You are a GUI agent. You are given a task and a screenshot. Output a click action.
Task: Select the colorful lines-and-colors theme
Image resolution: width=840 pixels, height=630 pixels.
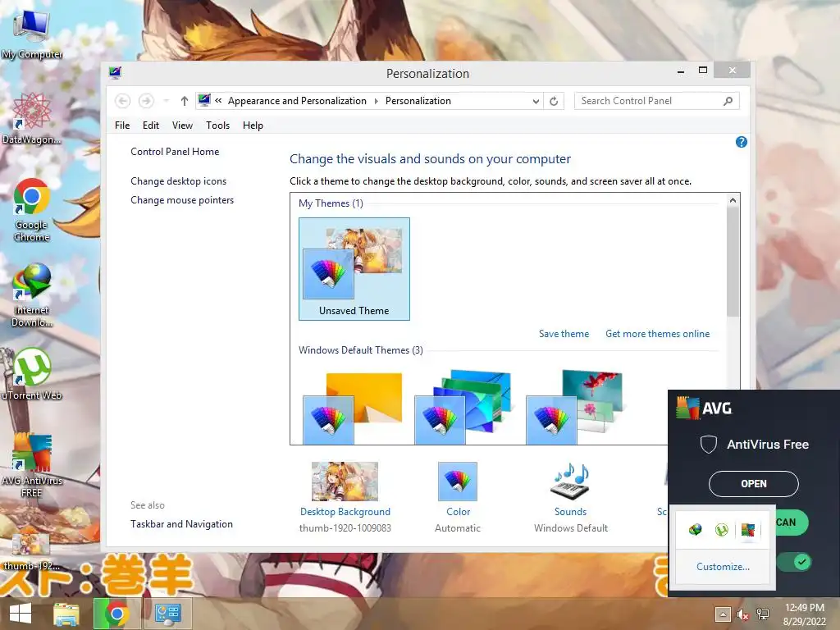click(463, 407)
